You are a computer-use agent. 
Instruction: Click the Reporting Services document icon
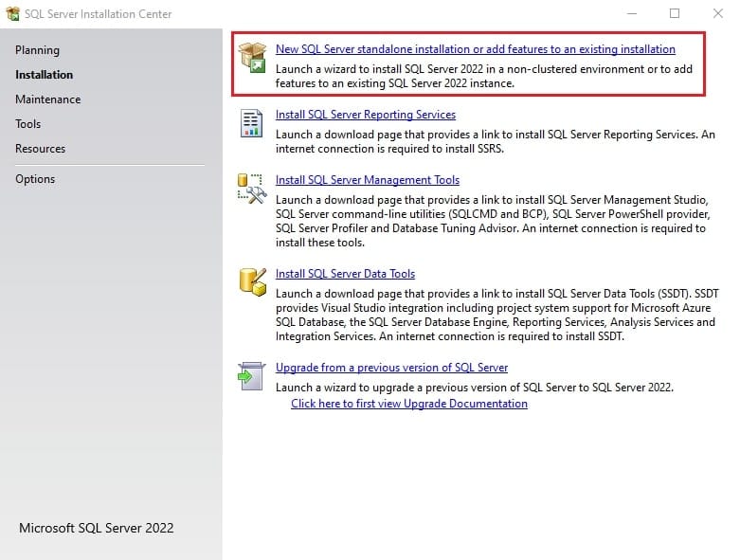(x=251, y=123)
